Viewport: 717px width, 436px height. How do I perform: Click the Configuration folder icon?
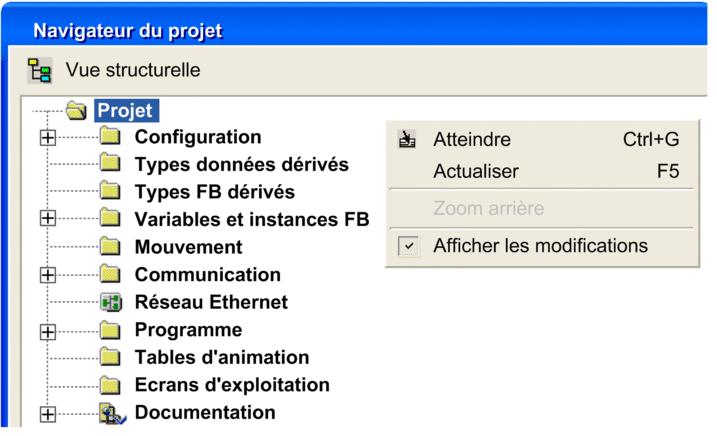(110, 136)
